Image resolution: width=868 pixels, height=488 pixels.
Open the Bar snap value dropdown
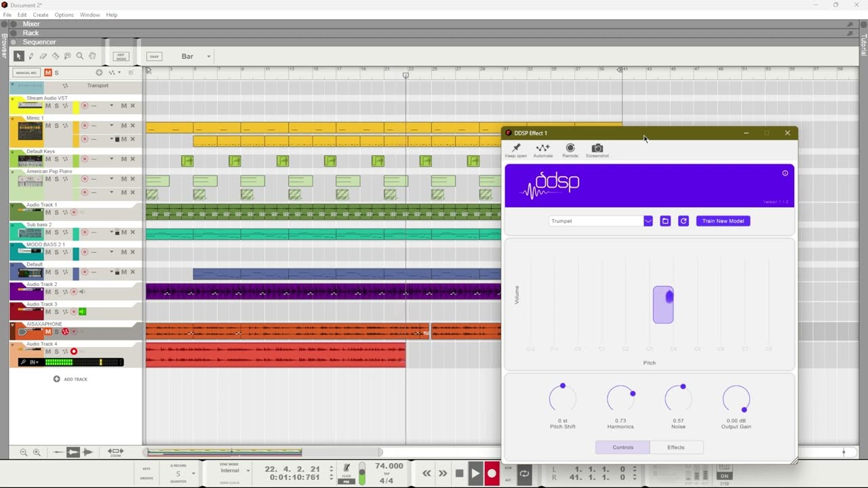(208, 56)
